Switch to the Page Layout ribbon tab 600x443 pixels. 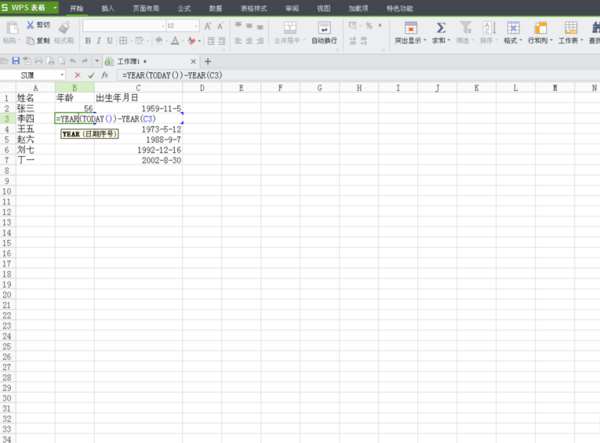pos(146,8)
